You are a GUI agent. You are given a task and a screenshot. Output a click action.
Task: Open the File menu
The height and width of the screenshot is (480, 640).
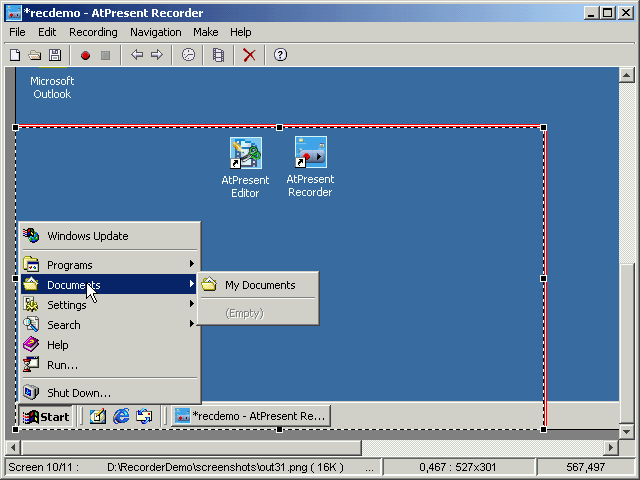tap(17, 32)
